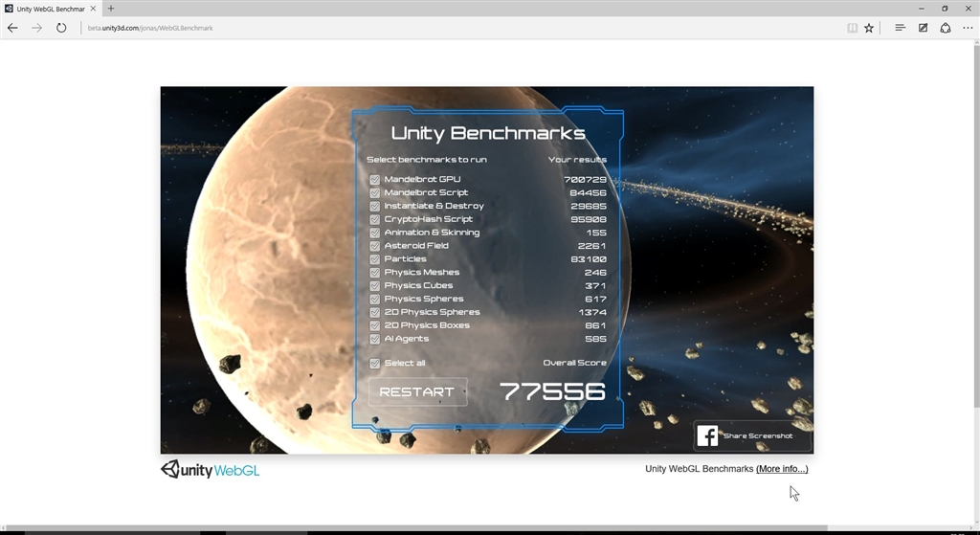
Task: Uncheck the Mandelbrot GPU benchmark
Action: click(x=375, y=179)
